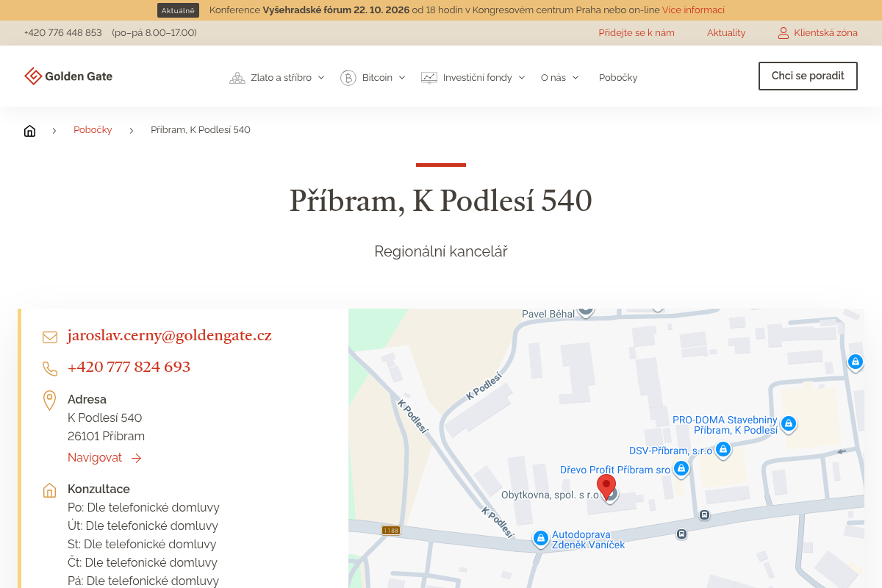Expand the Investiční fondy dropdown
This screenshot has height=588, width=882.
473,77
